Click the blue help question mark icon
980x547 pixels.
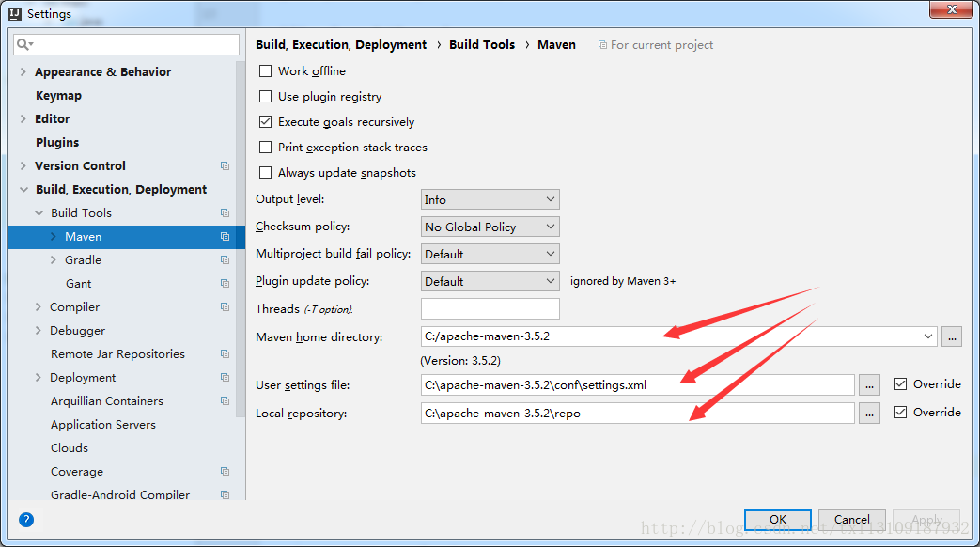pos(26,520)
